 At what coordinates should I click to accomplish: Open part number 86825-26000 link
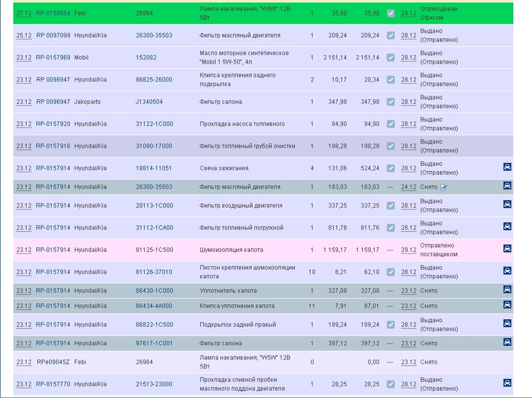click(154, 80)
